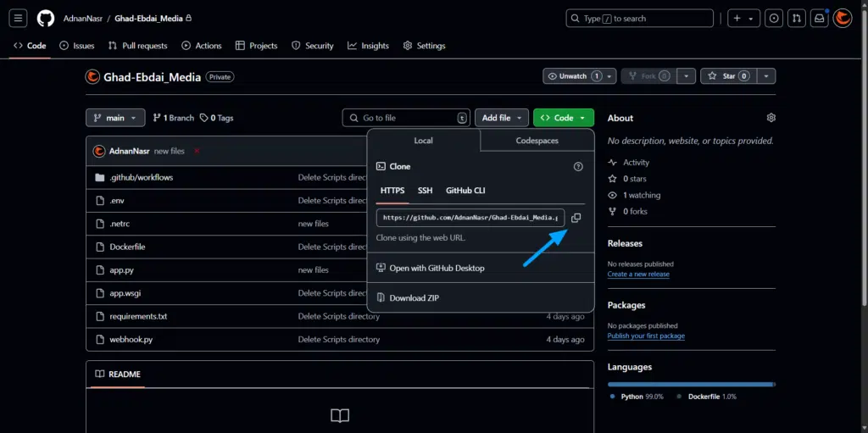Open pull requests icon in header
Viewport: 868px width, 433px height.
coord(797,19)
